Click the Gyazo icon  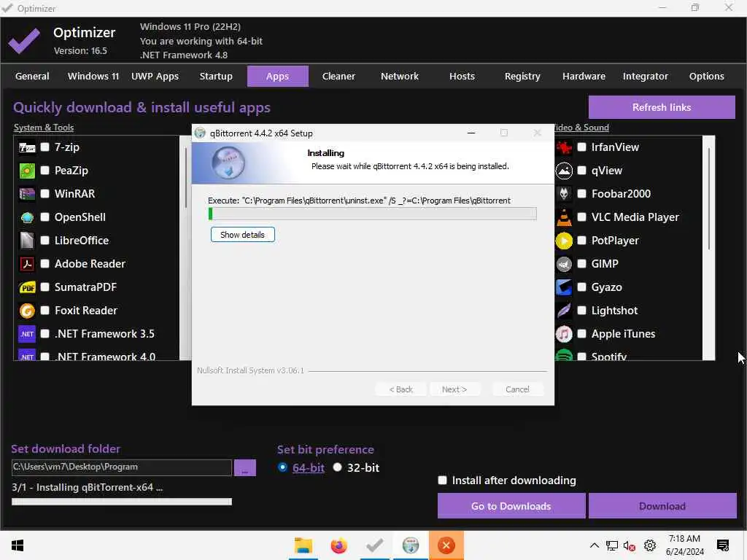point(564,287)
